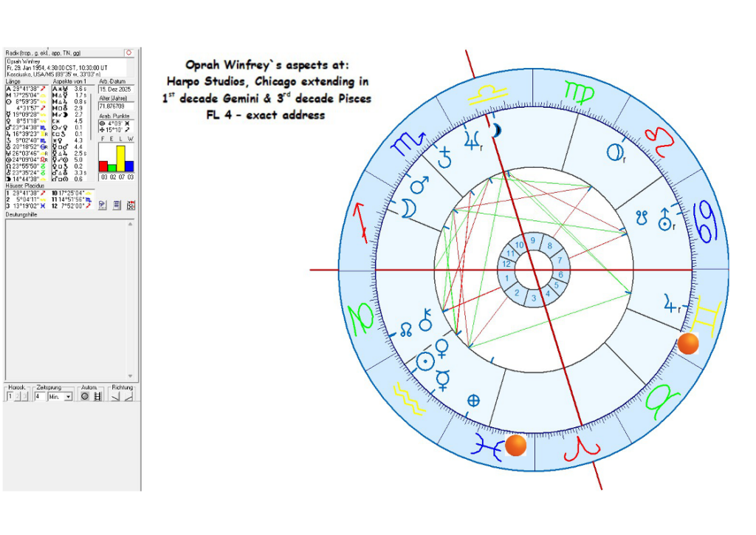Toggle the Horoskop 2 button

pos(17,396)
